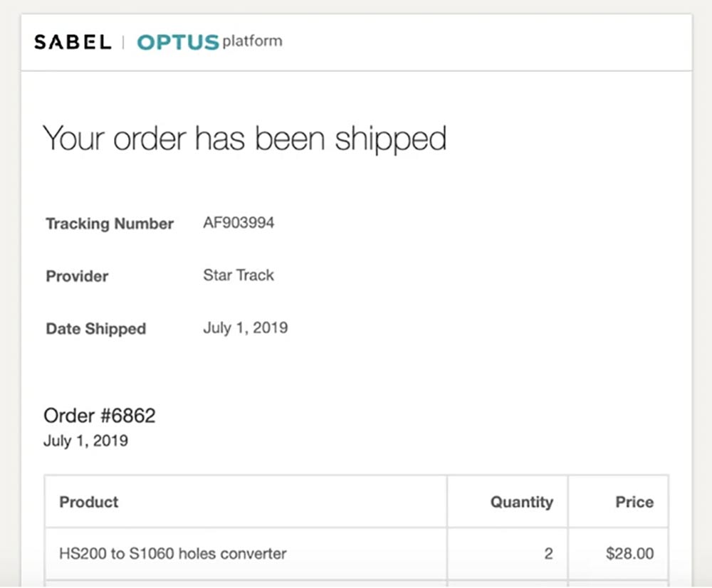Click the OPTUS logo in header
The image size is (712, 588).
tap(178, 43)
